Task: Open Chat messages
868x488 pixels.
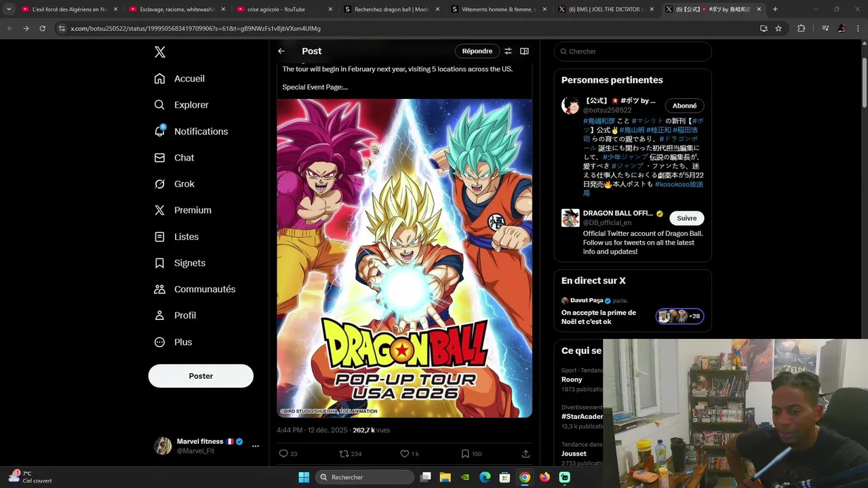Action: click(174, 157)
